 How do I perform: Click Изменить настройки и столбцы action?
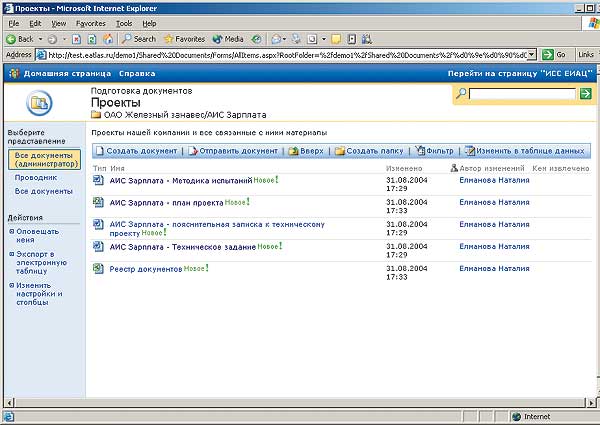click(39, 294)
